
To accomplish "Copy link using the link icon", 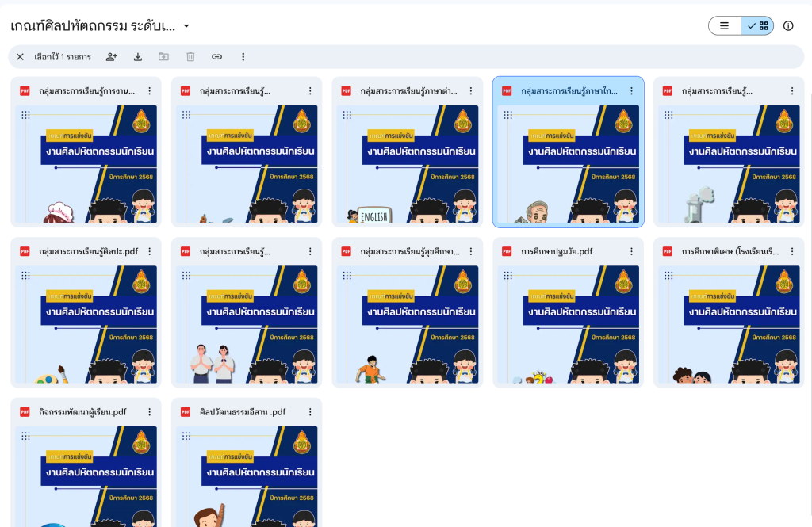I will (x=216, y=57).
